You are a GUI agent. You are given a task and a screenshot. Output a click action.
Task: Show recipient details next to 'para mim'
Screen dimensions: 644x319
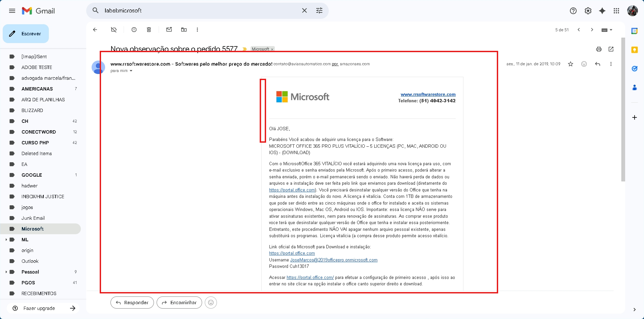click(131, 71)
